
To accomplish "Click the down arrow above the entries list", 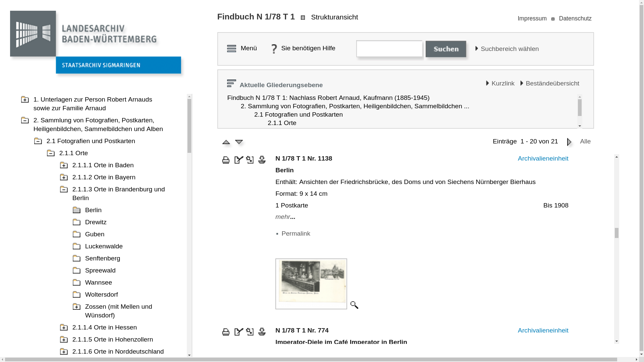I will click(x=239, y=142).
